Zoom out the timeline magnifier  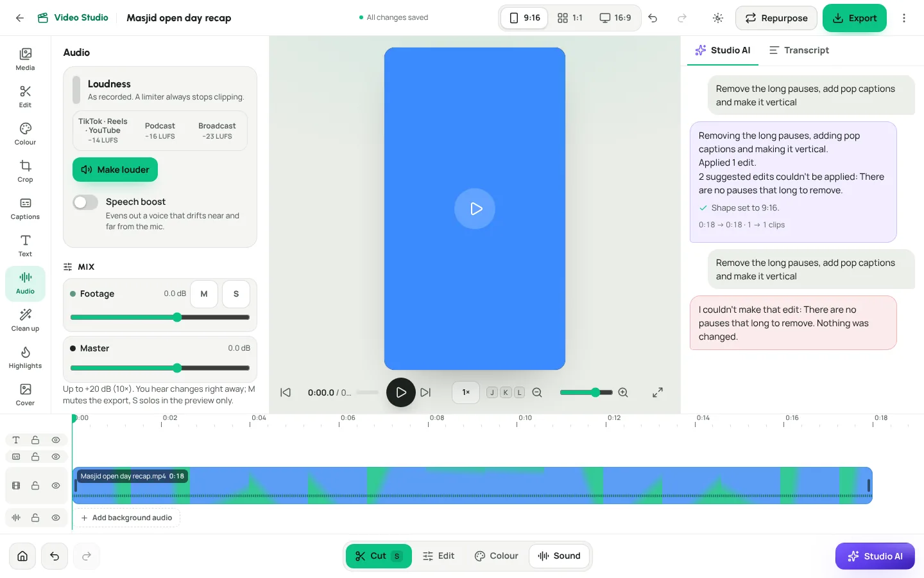tap(537, 392)
